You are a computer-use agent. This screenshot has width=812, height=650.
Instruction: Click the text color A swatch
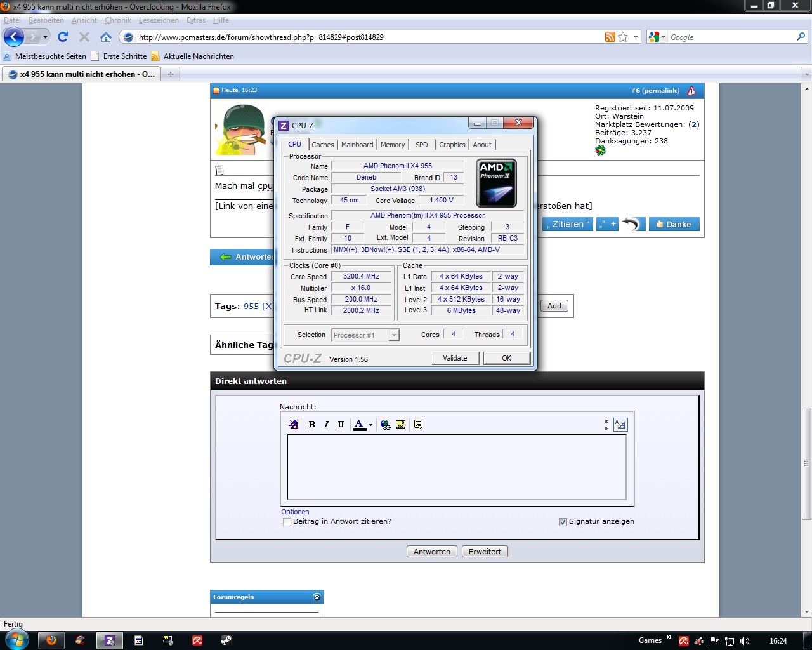pyautogui.click(x=360, y=425)
